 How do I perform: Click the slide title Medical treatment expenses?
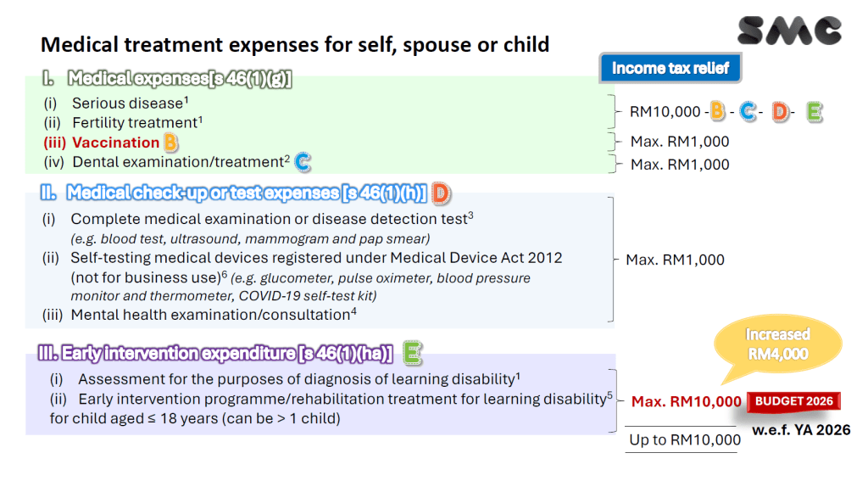[295, 44]
